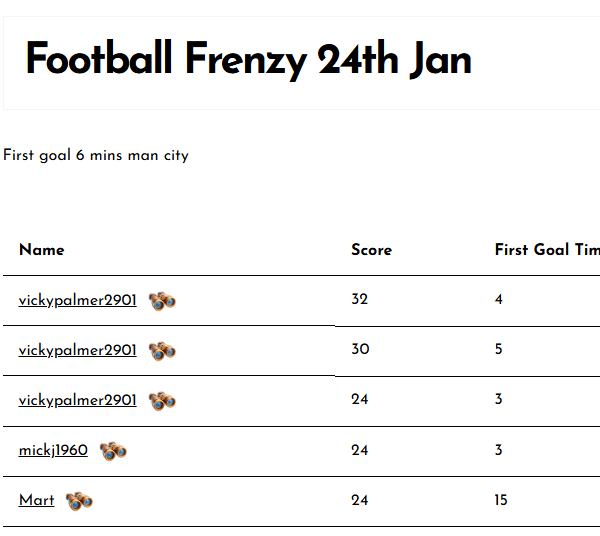Select the score cell showing 30
The image size is (600, 536).
point(360,350)
